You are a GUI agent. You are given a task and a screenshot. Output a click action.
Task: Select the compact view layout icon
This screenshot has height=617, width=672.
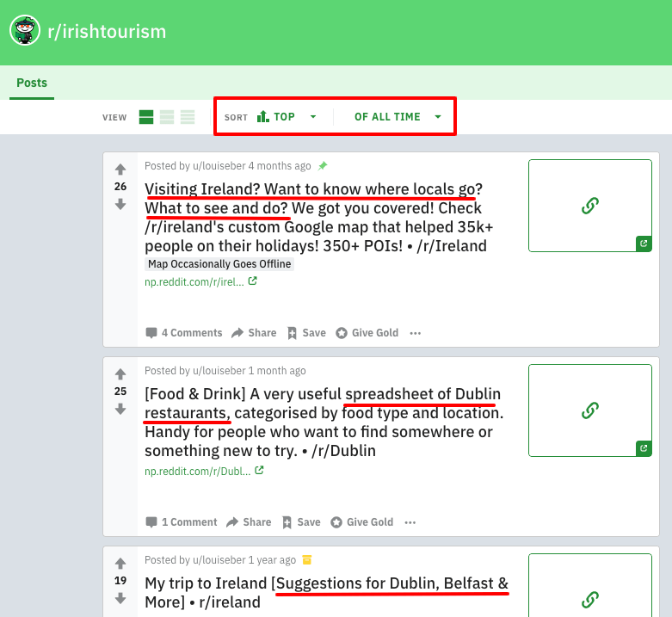click(x=188, y=117)
